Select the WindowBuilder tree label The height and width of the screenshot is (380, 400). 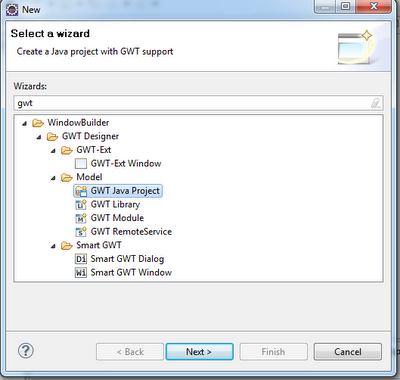click(78, 123)
